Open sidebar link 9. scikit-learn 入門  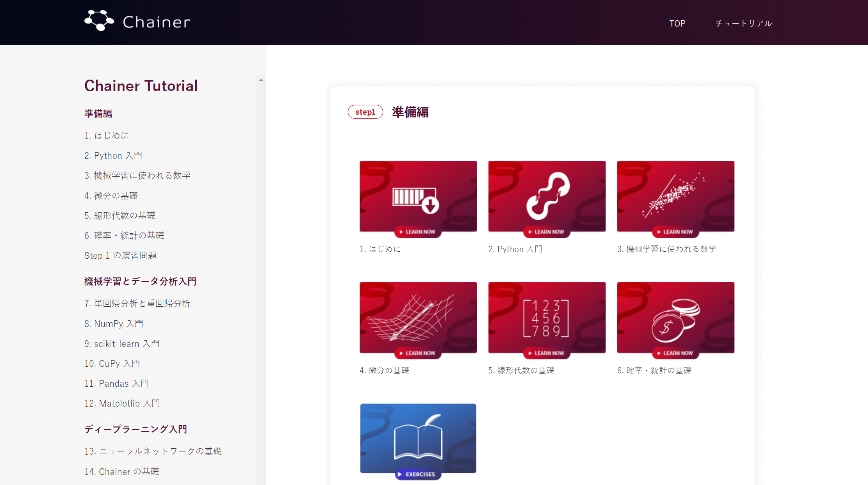coord(122,344)
